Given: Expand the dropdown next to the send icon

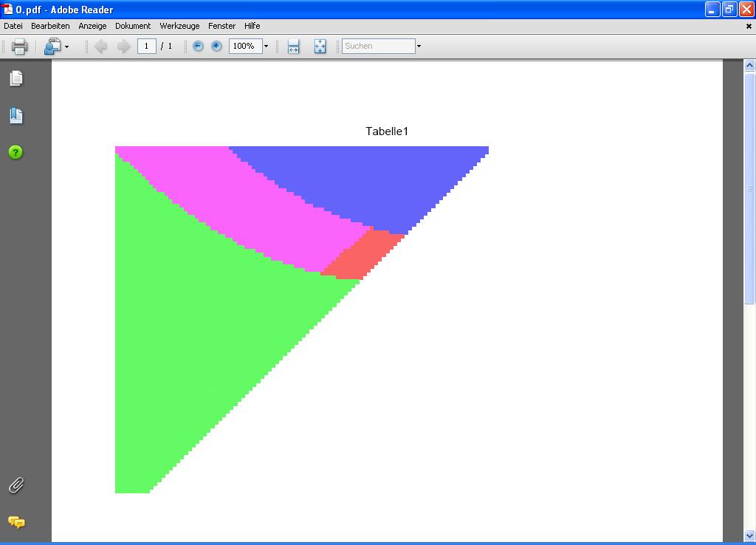Looking at the screenshot, I should tap(65, 46).
